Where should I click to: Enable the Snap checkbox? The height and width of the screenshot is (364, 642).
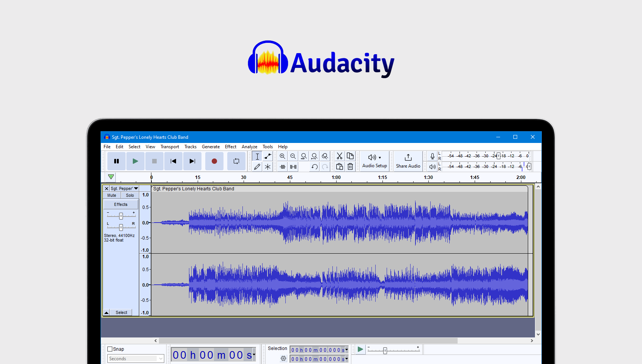pos(110,349)
